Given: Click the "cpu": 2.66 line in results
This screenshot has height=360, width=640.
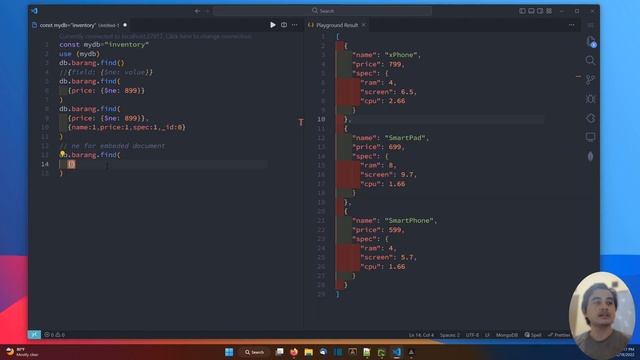Looking at the screenshot, I should pos(382,101).
